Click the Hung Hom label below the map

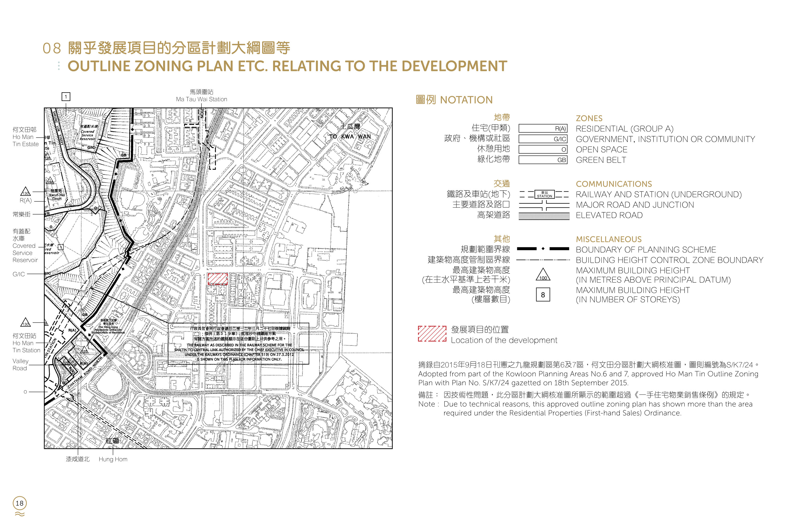pos(113,459)
